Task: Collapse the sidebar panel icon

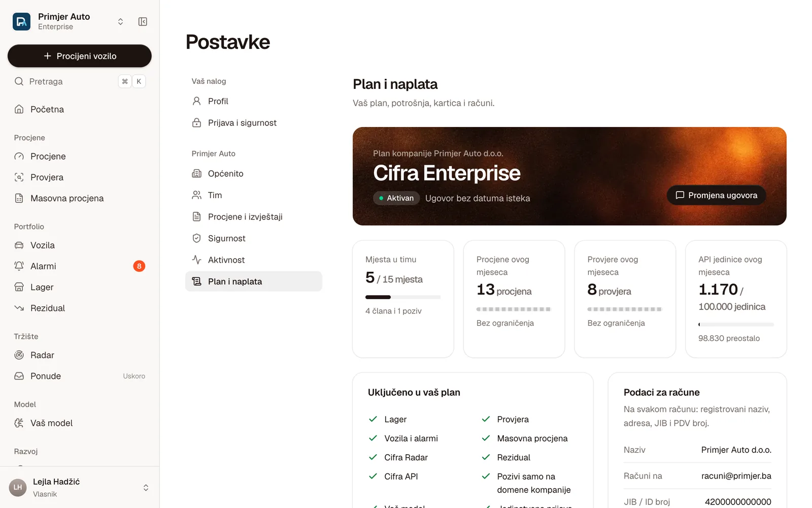Action: pyautogui.click(x=143, y=21)
